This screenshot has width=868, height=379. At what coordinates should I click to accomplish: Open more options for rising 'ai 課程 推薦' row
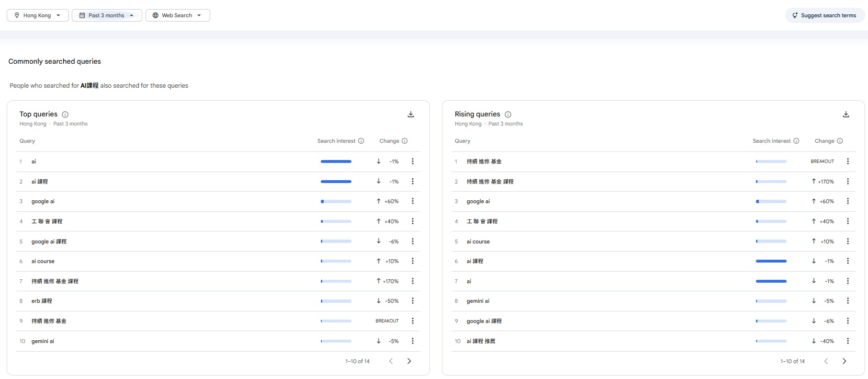[x=848, y=341]
